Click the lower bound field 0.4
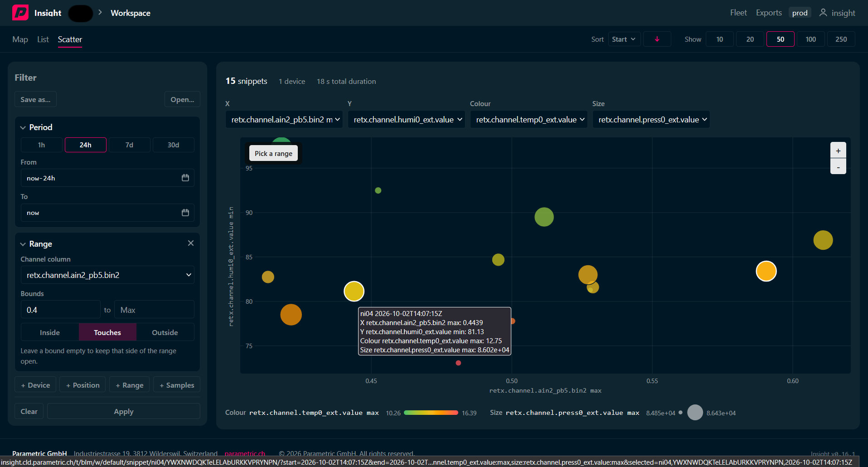The image size is (868, 467). (x=60, y=310)
